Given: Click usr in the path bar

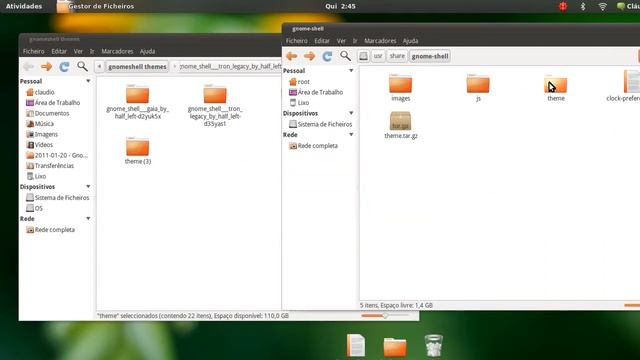Looking at the screenshot, I should click(378, 56).
